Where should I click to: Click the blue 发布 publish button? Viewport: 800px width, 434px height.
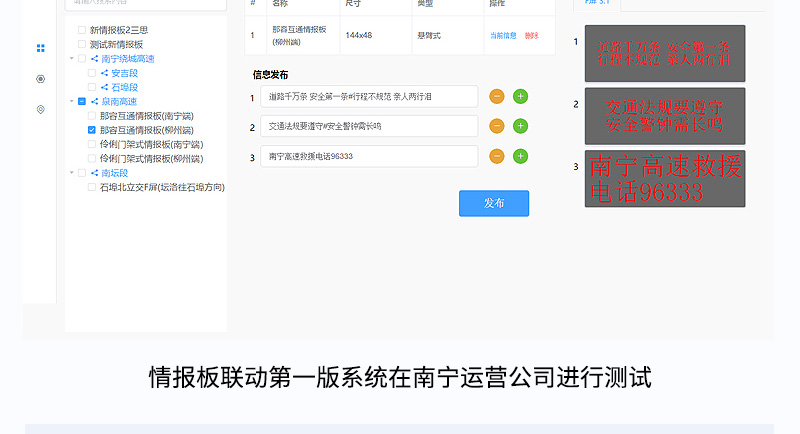point(493,203)
